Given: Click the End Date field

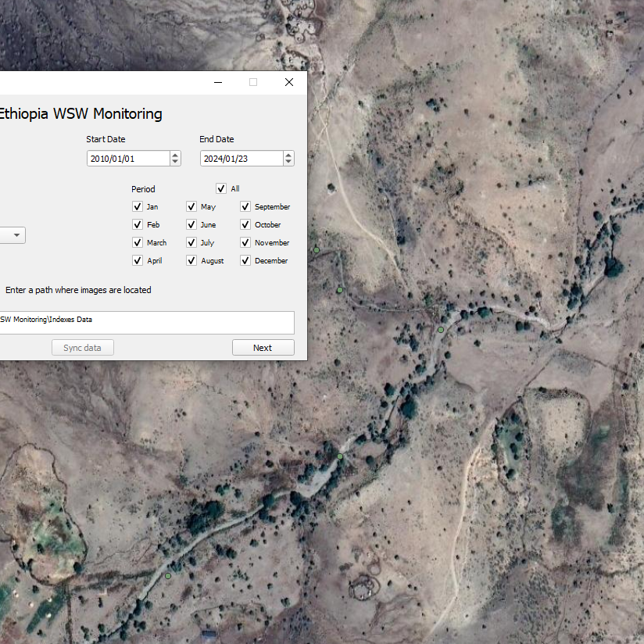Looking at the screenshot, I should [240, 159].
